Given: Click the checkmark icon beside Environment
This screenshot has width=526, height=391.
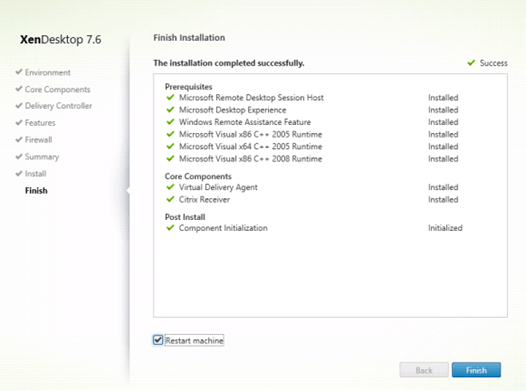Looking at the screenshot, I should [x=19, y=72].
